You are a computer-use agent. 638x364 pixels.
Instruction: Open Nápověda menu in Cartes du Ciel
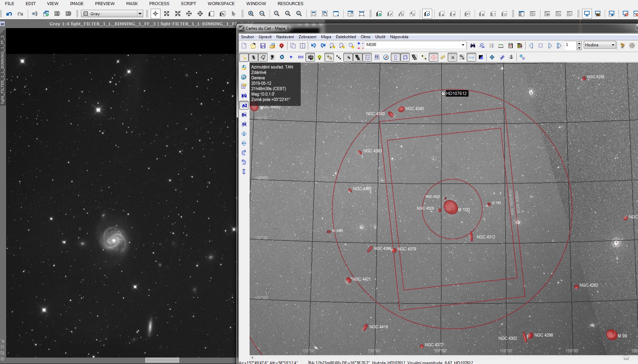tap(399, 37)
